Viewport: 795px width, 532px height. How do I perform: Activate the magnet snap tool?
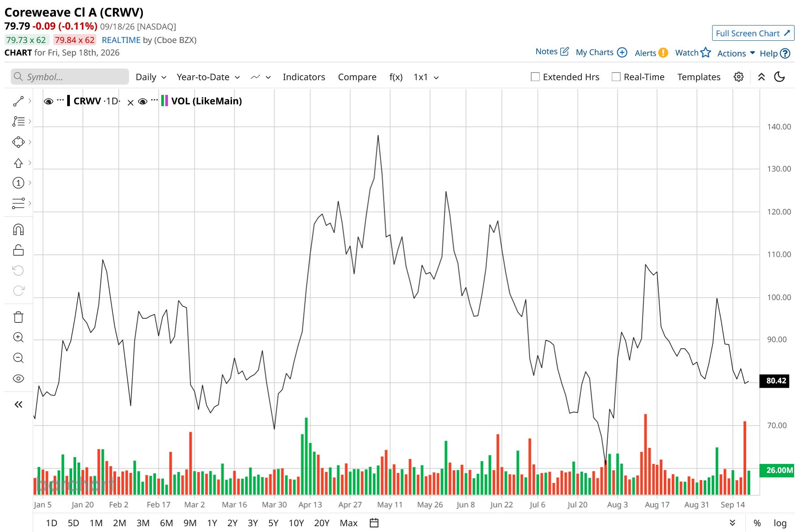point(18,230)
